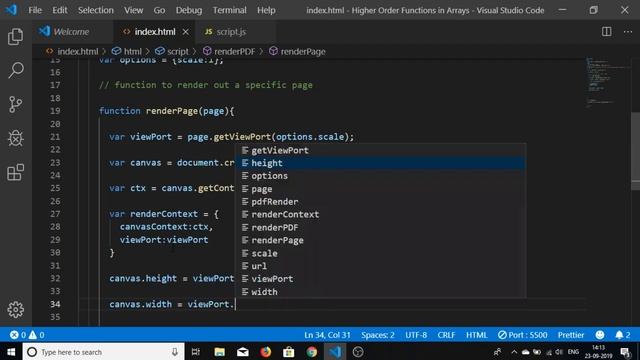Open the Edit menu
Image resolution: width=640 pixels, height=360 pixels.
click(60, 10)
